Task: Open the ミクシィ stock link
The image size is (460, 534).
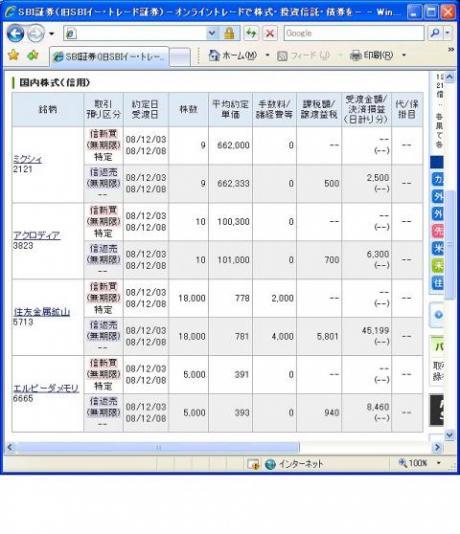Action: tap(27, 159)
